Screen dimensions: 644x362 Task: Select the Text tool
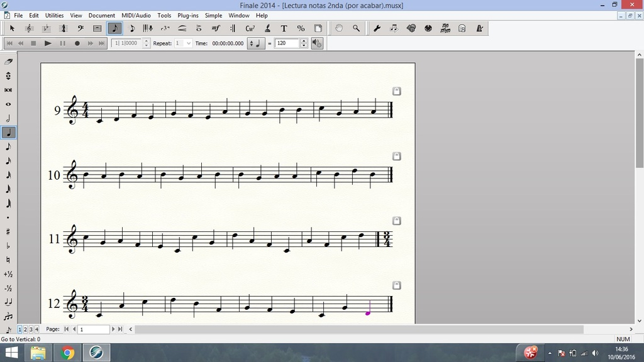[284, 28]
